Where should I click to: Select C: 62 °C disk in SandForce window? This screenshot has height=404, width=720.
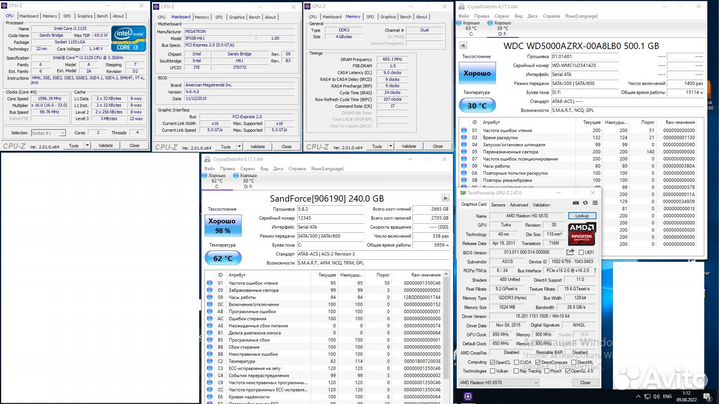point(215,181)
